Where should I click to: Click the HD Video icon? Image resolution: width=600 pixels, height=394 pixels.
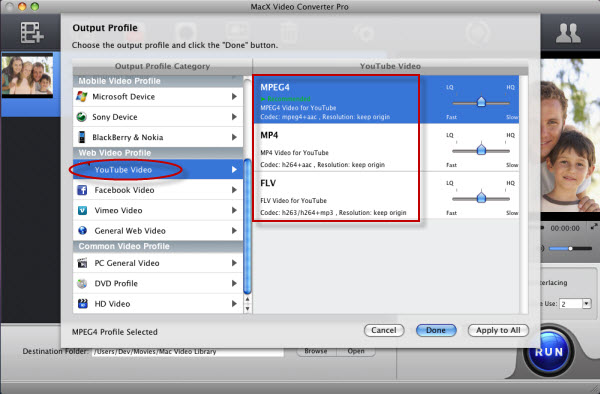(x=82, y=304)
